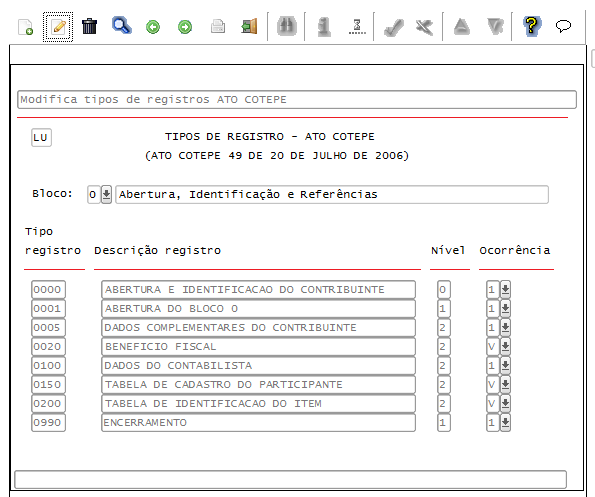Open the magnifier search icon
595x497 pixels.
click(122, 26)
